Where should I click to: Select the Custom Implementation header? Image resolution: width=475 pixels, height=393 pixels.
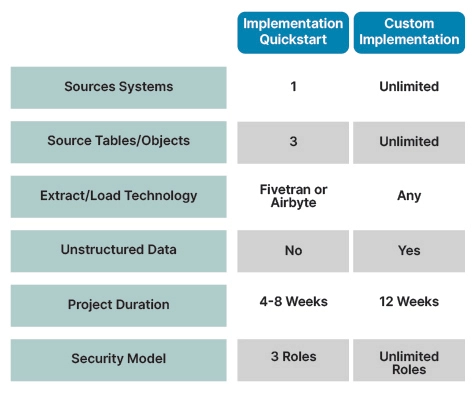(409, 33)
